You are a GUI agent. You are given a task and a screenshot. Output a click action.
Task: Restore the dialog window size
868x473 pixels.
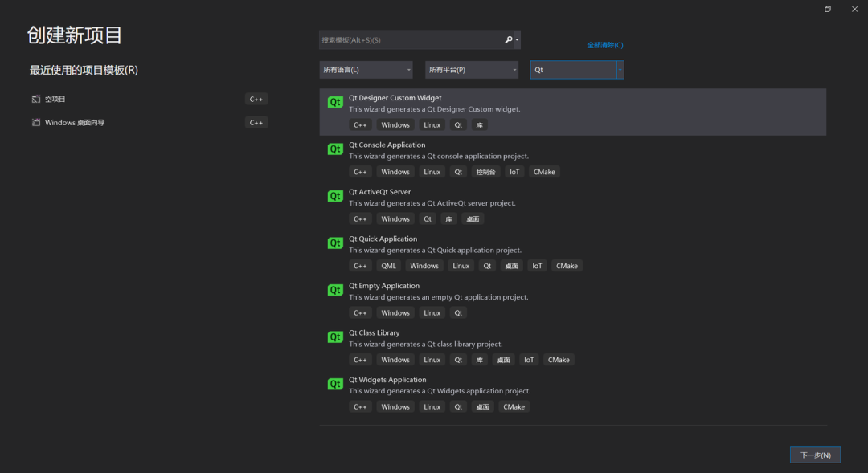(x=828, y=9)
